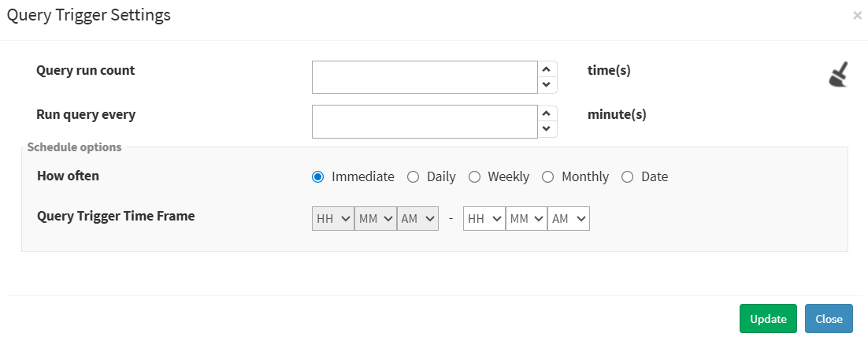Viewport: 868px width, 341px height.
Task: Decrease Query run count with down arrow
Action: pyautogui.click(x=547, y=85)
